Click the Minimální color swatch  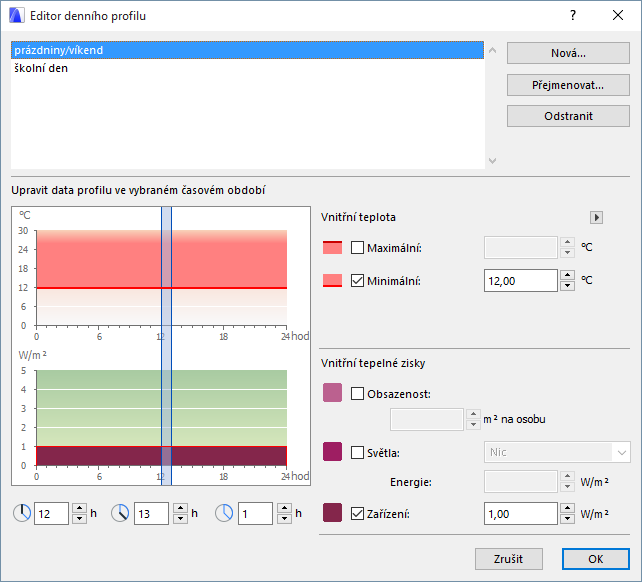[x=332, y=281]
